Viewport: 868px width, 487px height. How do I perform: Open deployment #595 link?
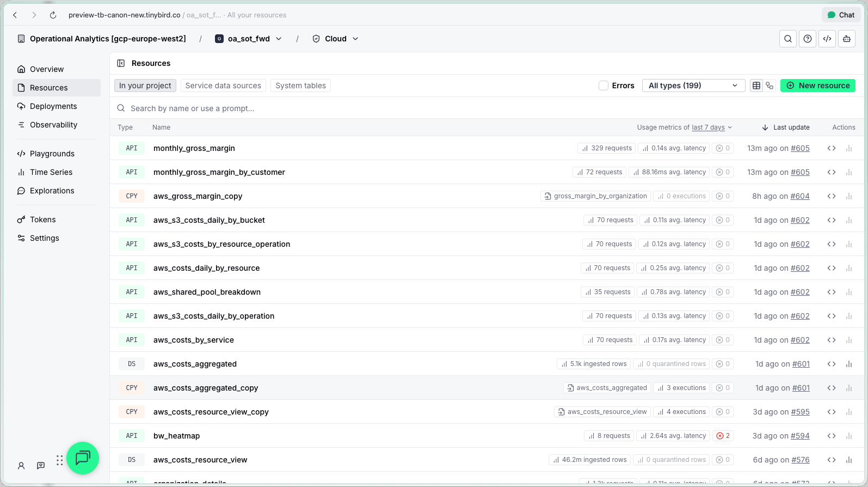pos(800,412)
